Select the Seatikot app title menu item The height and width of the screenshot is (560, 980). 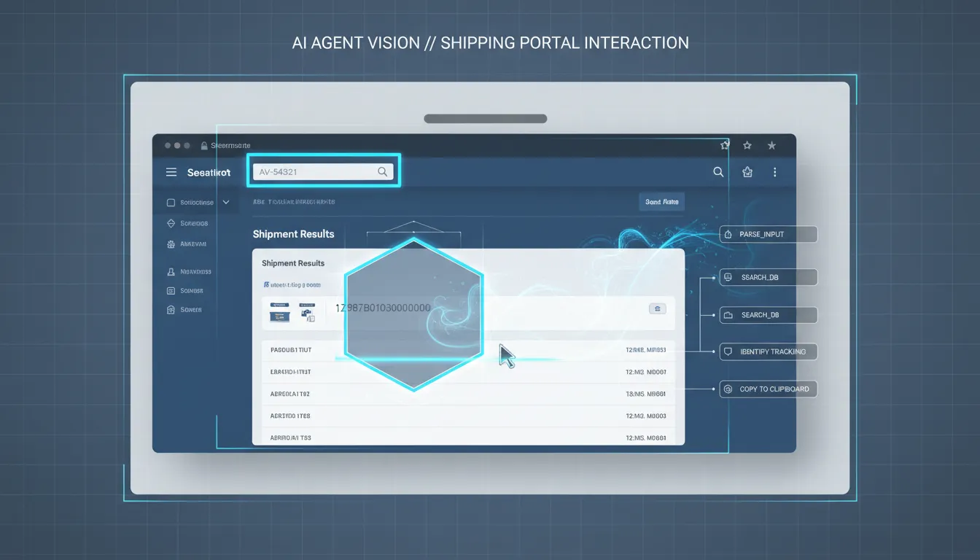(209, 172)
